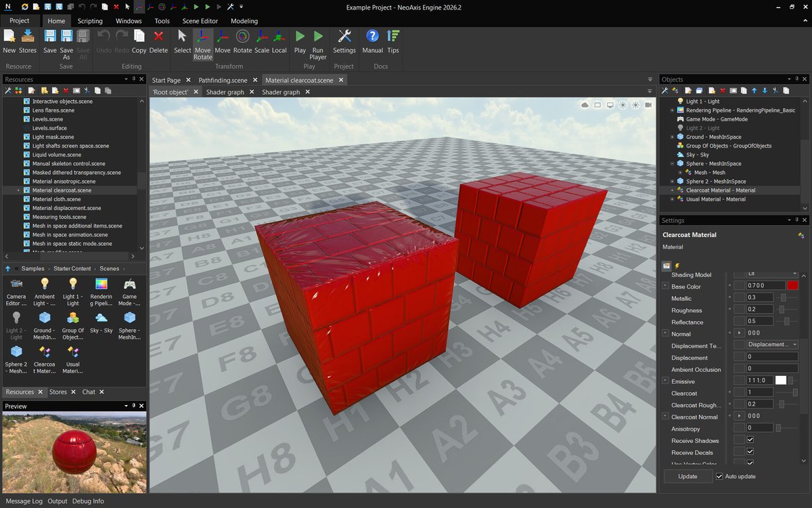This screenshot has width=812, height=508.
Task: Click the Update button
Action: pyautogui.click(x=687, y=476)
